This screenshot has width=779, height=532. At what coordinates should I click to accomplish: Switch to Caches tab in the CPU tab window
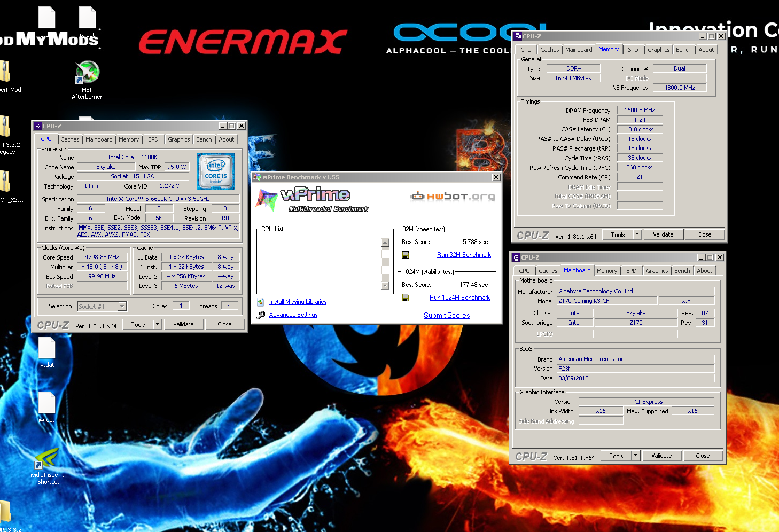point(70,139)
